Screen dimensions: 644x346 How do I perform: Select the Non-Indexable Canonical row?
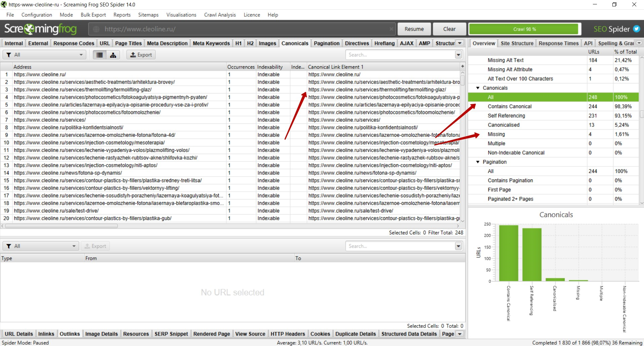click(553, 153)
